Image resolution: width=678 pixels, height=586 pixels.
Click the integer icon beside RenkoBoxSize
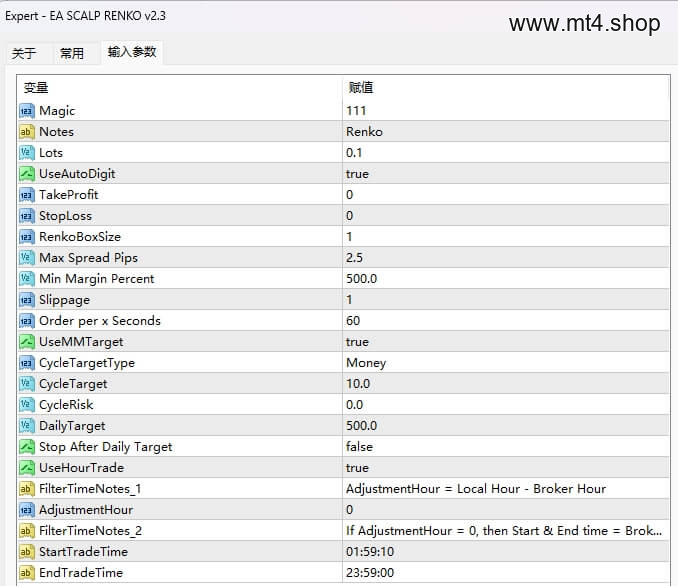coord(26,237)
